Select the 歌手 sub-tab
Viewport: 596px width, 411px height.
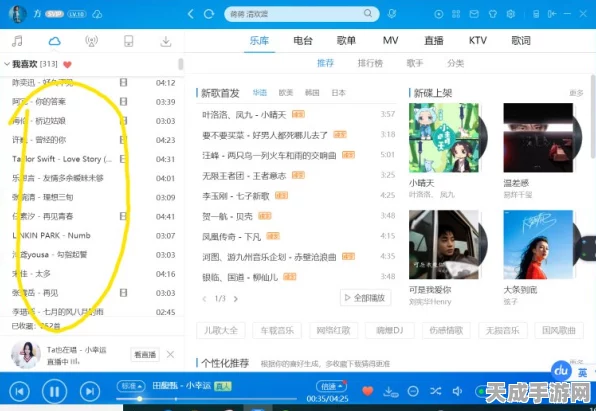point(415,63)
